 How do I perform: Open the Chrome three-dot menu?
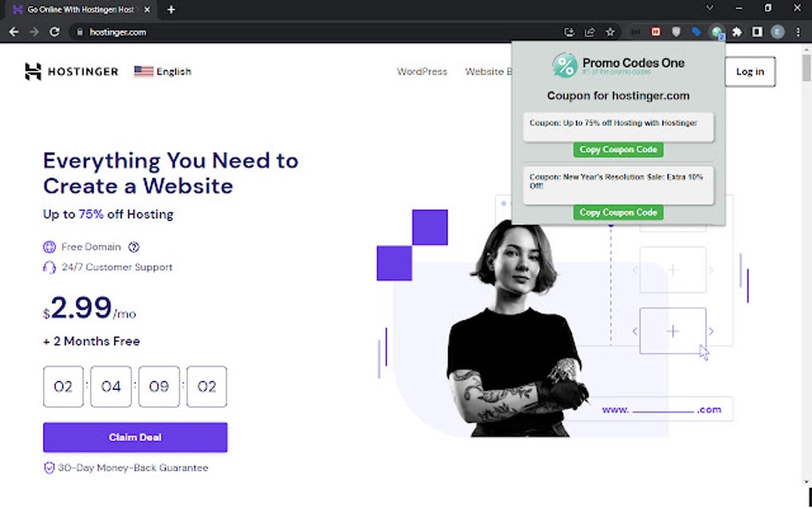(x=798, y=32)
